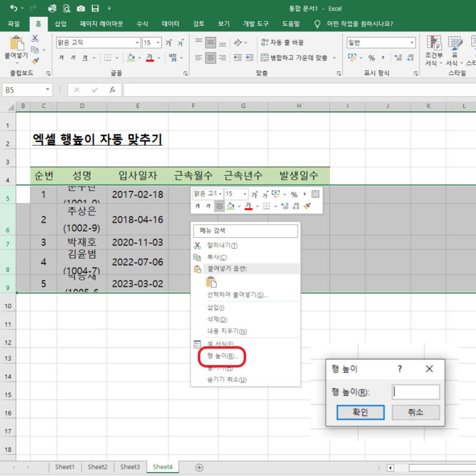The image size is (476, 476).
Task: Click the 행 높이(R) input field
Action: [x=415, y=392]
